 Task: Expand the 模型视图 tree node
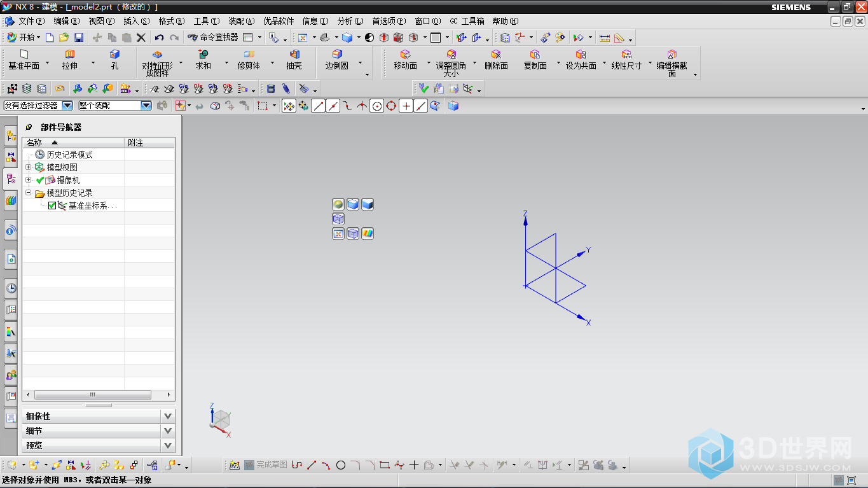(28, 167)
